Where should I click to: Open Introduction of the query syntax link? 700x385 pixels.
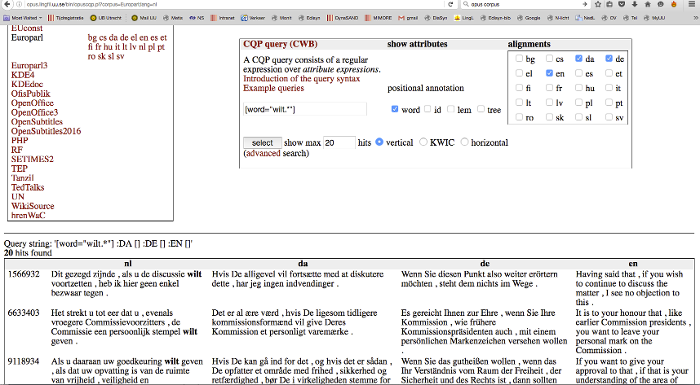point(301,79)
